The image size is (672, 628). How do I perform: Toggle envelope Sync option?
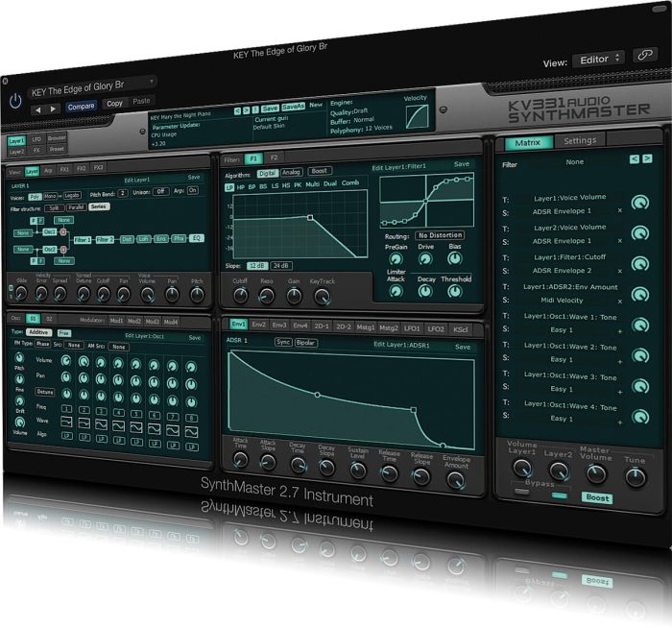click(283, 342)
